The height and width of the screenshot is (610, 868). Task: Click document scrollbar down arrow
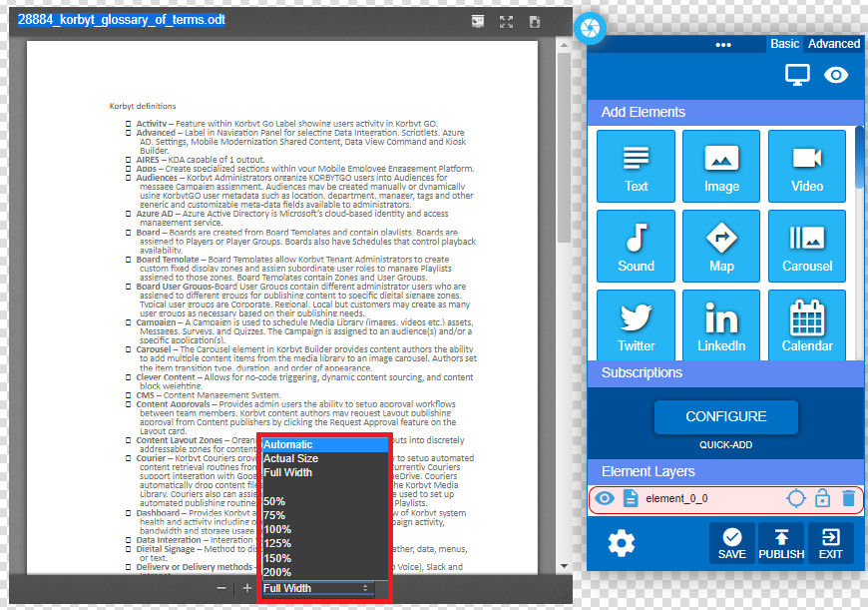[x=564, y=566]
